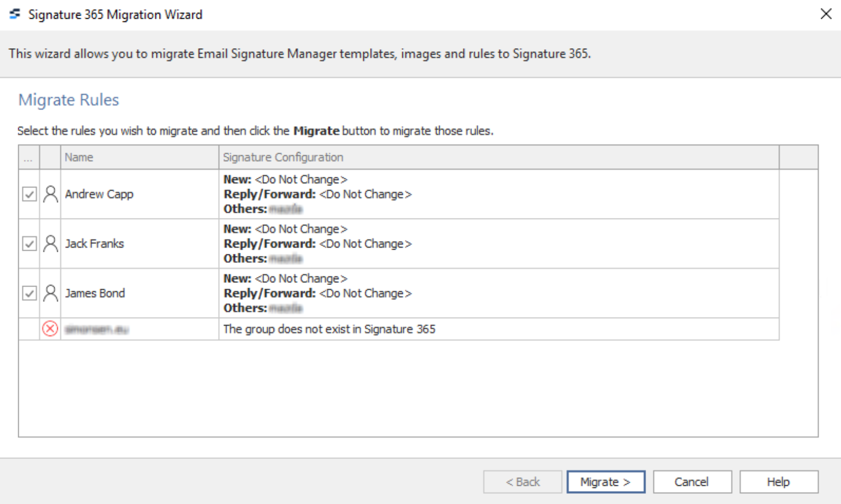Click the Signature 365 Migration Wizard title text

pos(115,14)
